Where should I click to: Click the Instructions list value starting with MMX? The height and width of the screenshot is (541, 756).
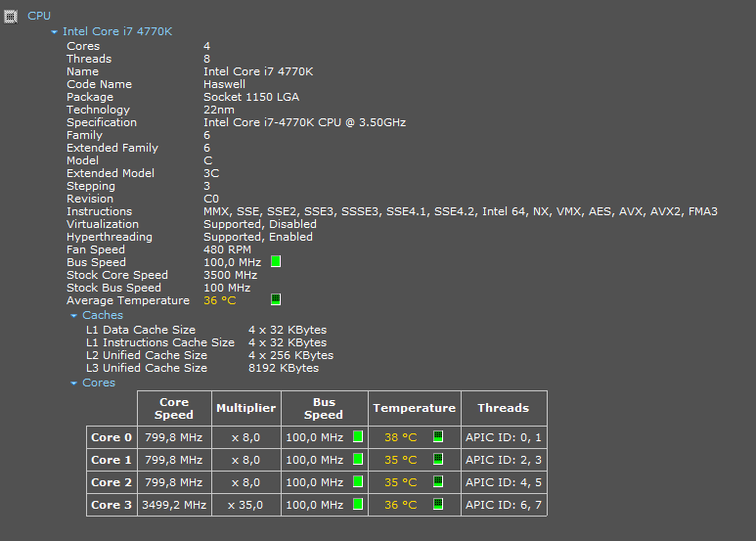[x=461, y=211]
